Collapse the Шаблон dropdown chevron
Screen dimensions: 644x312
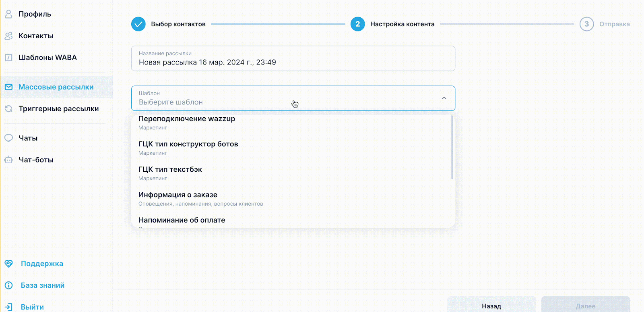click(444, 98)
